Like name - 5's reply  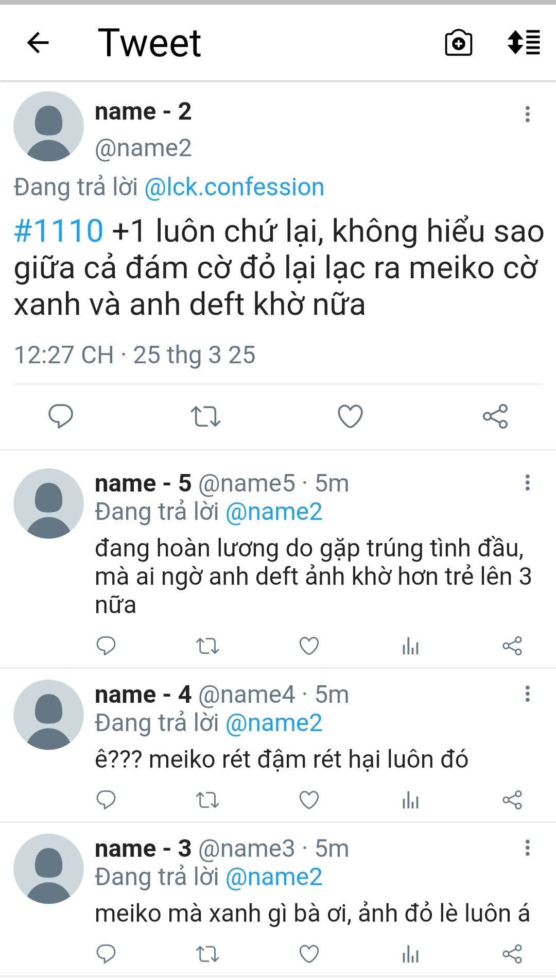[309, 646]
